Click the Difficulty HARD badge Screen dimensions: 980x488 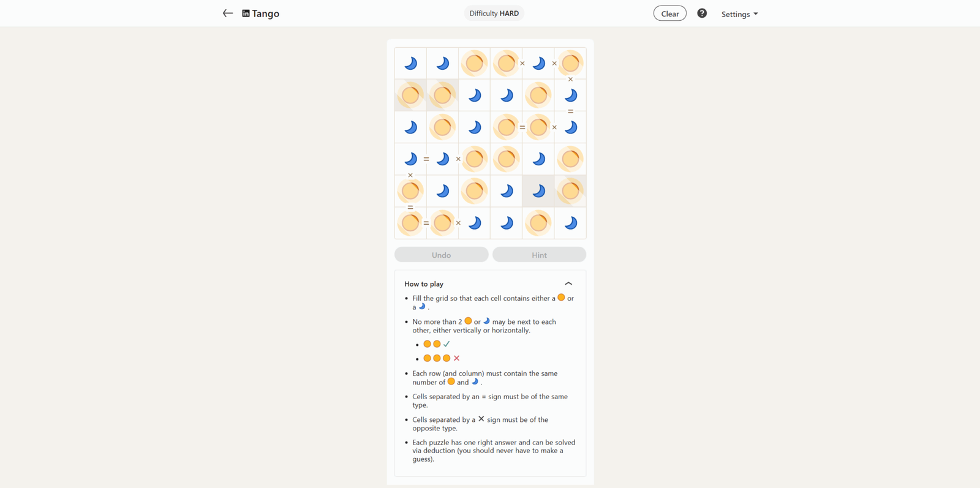pyautogui.click(x=494, y=13)
